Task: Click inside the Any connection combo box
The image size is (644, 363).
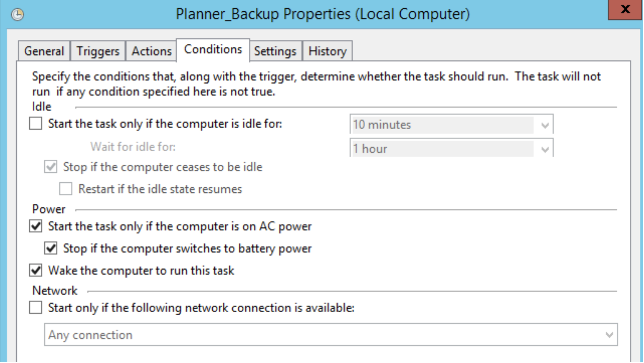Action: [x=331, y=335]
